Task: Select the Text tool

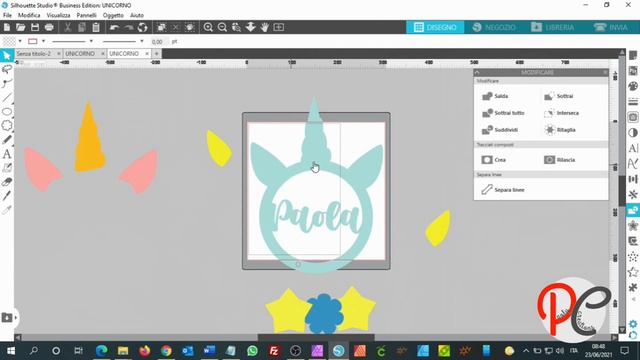Action: click(x=7, y=154)
